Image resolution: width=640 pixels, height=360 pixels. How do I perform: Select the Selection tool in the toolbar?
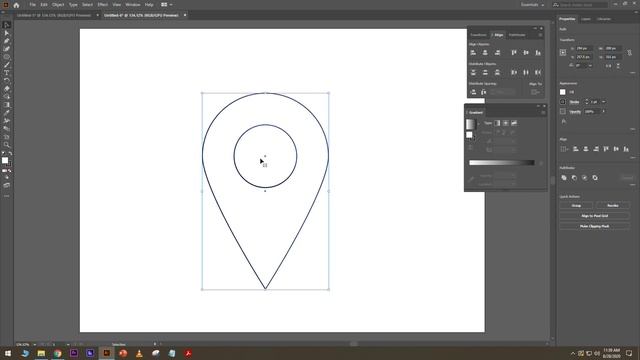click(7, 25)
